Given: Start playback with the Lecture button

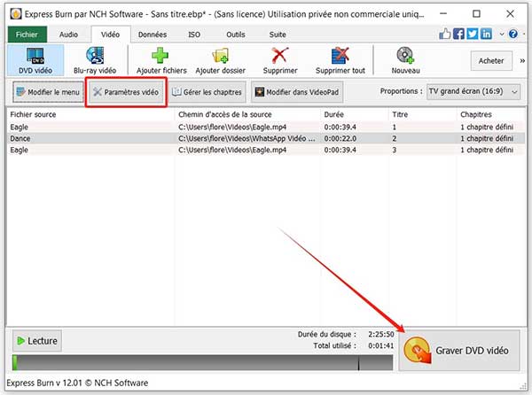Looking at the screenshot, I should coord(37,341).
